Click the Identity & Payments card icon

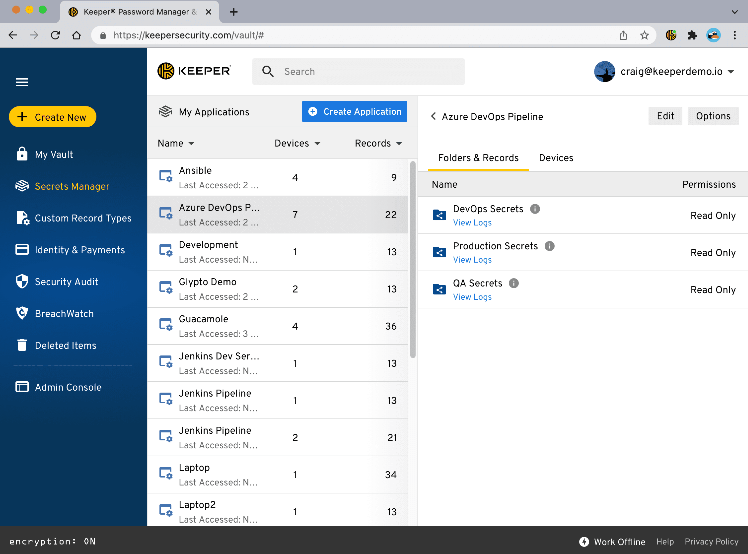coord(22,250)
